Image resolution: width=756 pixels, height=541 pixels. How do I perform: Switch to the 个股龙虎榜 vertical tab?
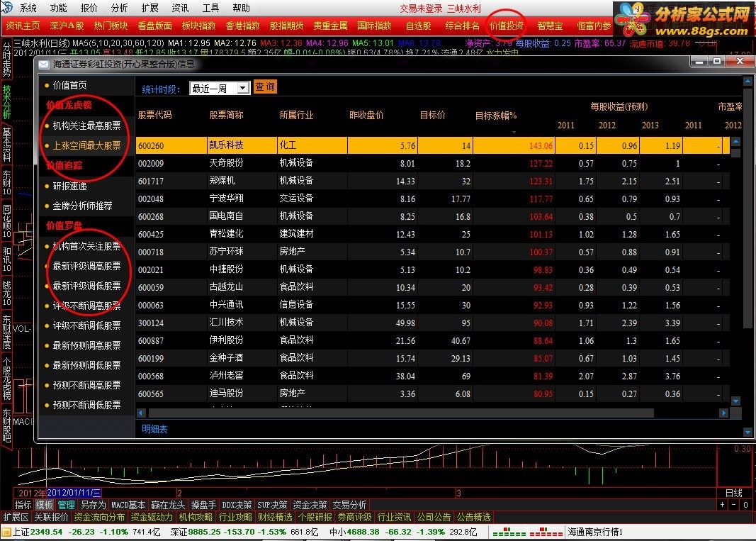(x=7, y=378)
